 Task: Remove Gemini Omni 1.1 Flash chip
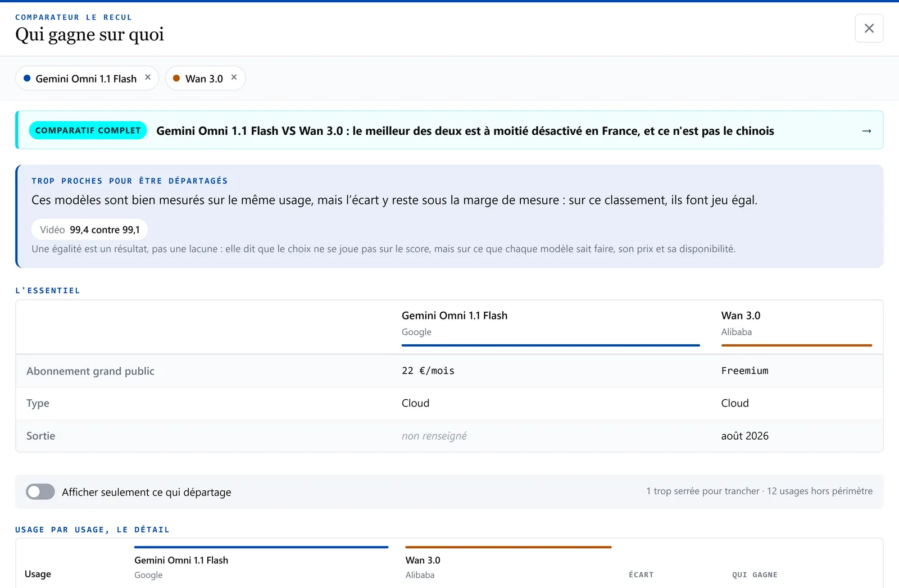(x=148, y=78)
